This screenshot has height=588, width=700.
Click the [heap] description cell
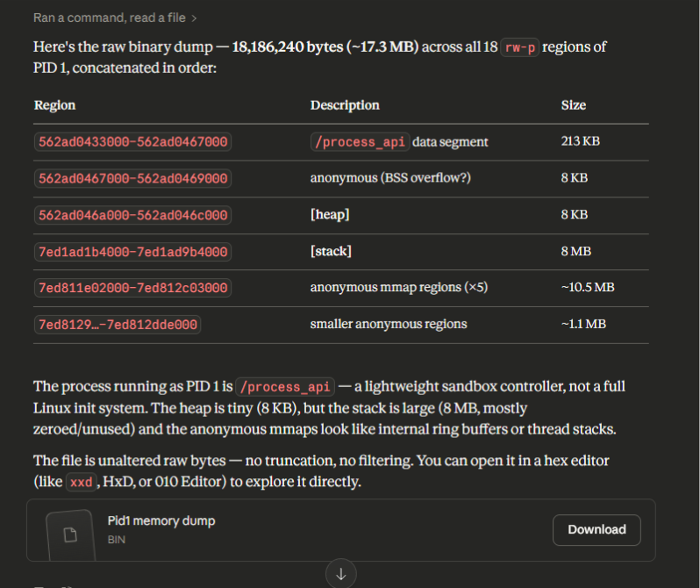pyautogui.click(x=330, y=214)
